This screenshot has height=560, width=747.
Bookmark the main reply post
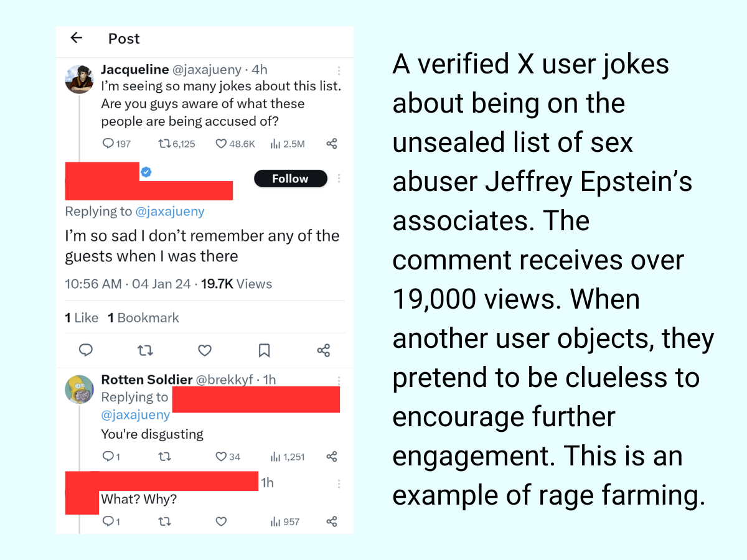click(x=264, y=350)
